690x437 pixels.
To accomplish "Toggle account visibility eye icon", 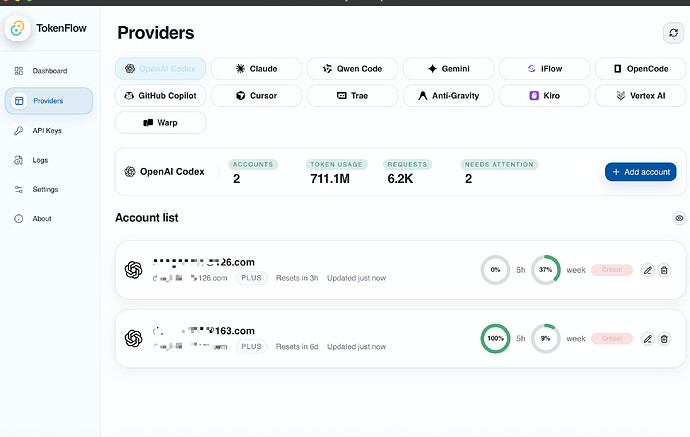I will 679,218.
